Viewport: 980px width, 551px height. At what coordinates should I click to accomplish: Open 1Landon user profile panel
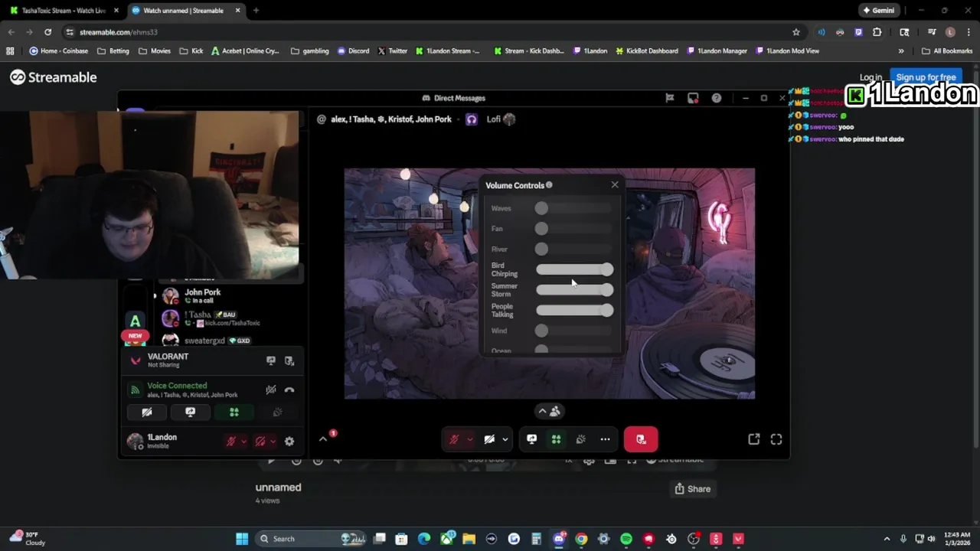[162, 441]
